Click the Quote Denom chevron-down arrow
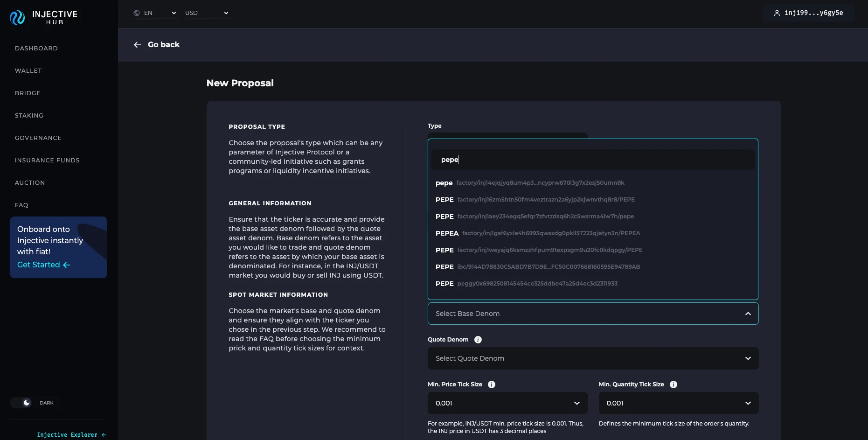Viewport: 868px width, 440px height. 748,358
